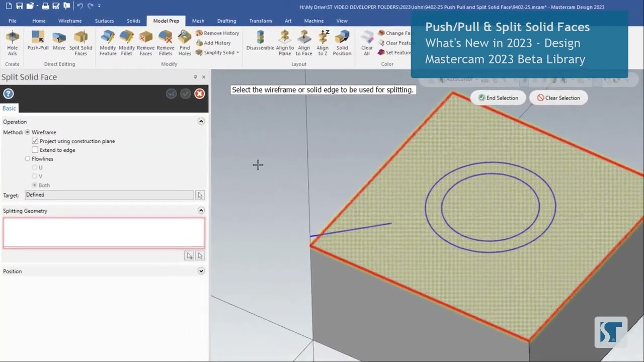This screenshot has width=644, height=362.
Task: Click the Hole Axis tool
Action: pyautogui.click(x=12, y=43)
